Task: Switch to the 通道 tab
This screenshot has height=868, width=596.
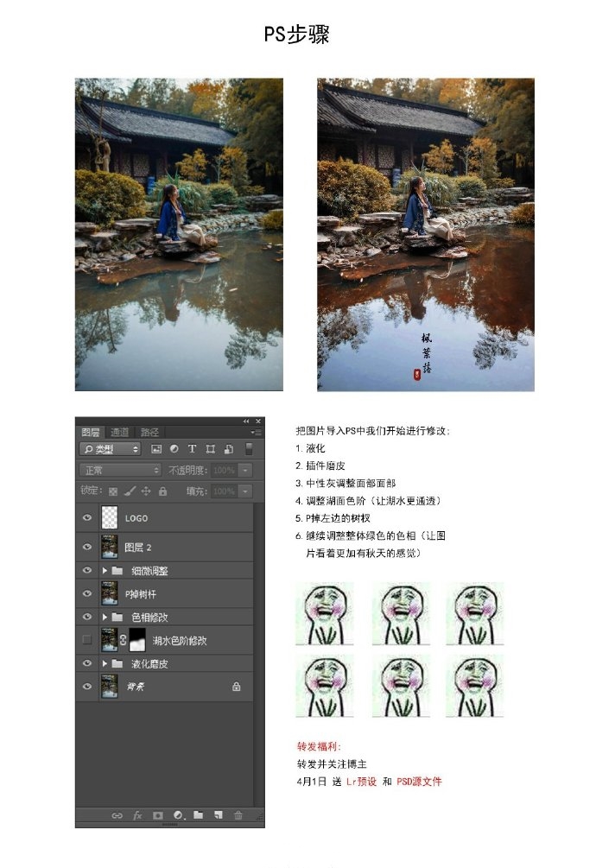Action: [x=119, y=433]
